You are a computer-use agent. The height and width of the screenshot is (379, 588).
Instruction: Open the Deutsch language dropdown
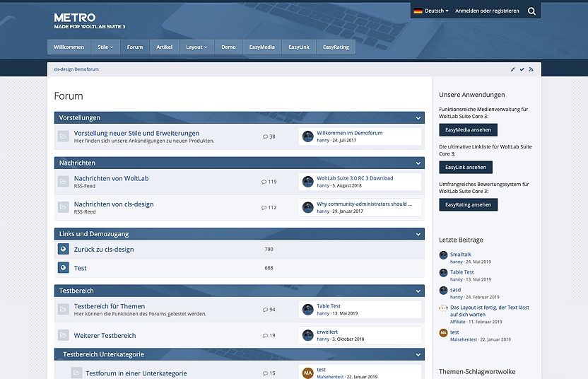(x=431, y=11)
